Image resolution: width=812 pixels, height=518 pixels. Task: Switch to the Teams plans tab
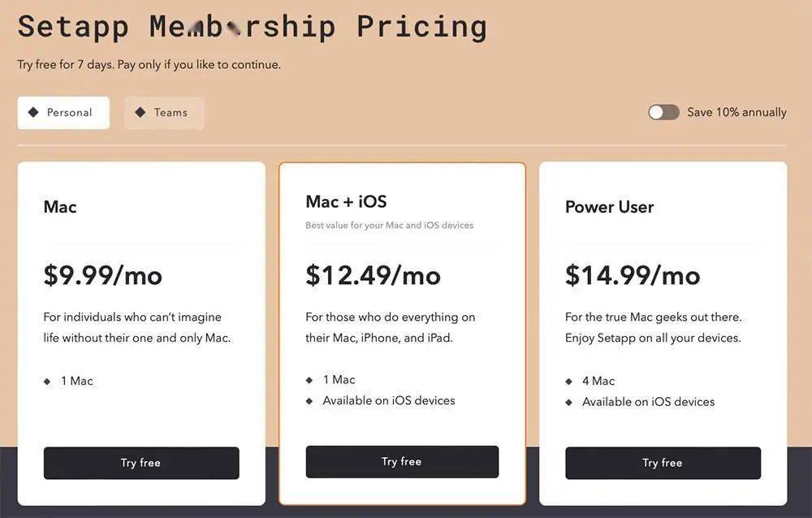(x=164, y=113)
